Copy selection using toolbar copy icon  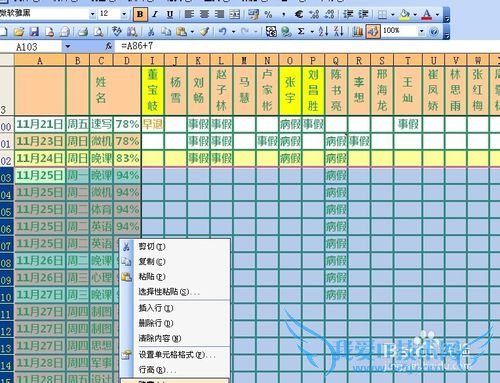click(x=166, y=32)
